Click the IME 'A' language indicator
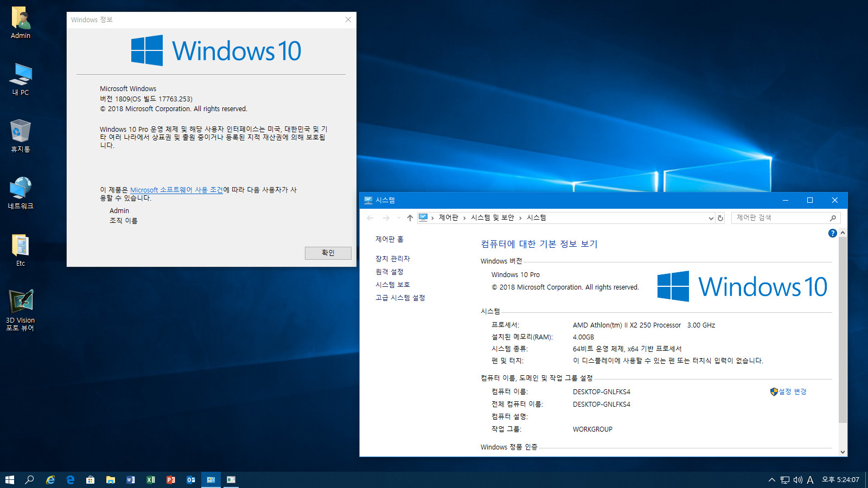This screenshot has height=488, width=868. pos(810,480)
